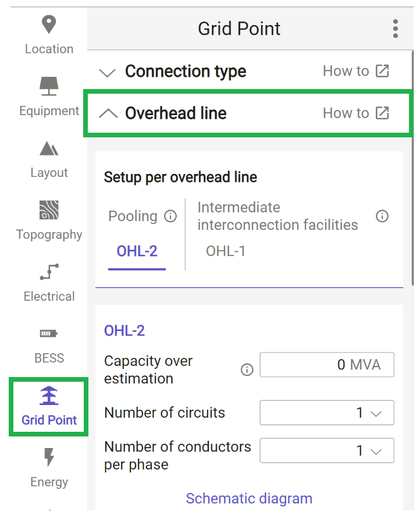The image size is (420, 515).
Task: Select the Topography icon
Action: [49, 210]
